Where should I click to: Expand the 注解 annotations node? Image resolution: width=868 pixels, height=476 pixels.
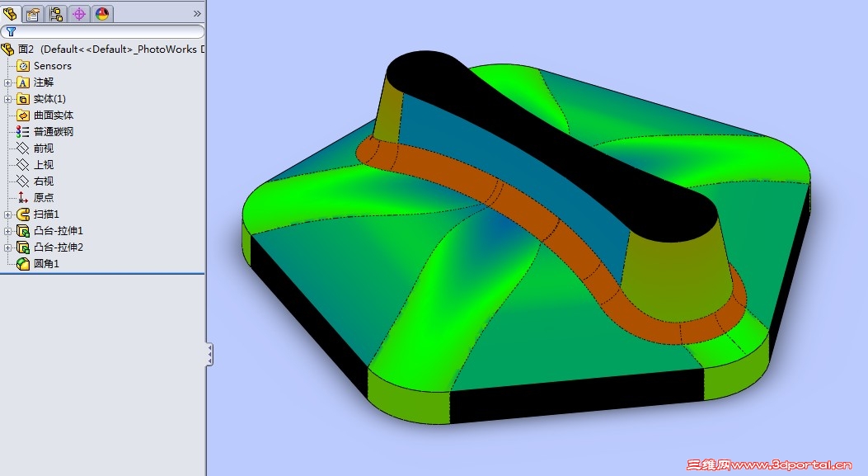tap(7, 82)
